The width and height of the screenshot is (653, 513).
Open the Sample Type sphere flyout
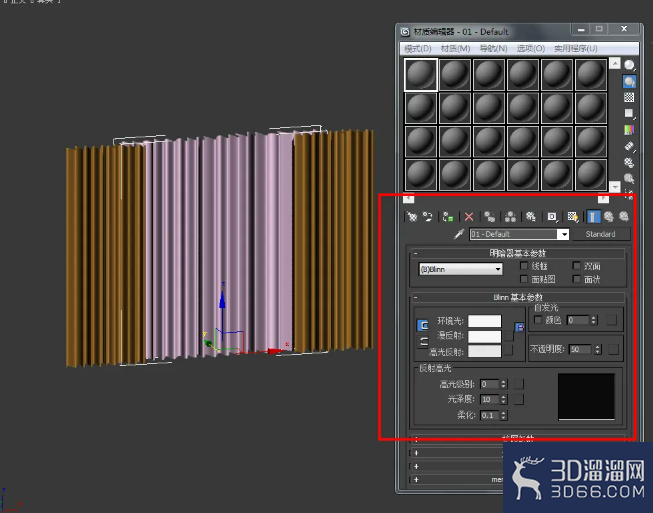pos(629,65)
